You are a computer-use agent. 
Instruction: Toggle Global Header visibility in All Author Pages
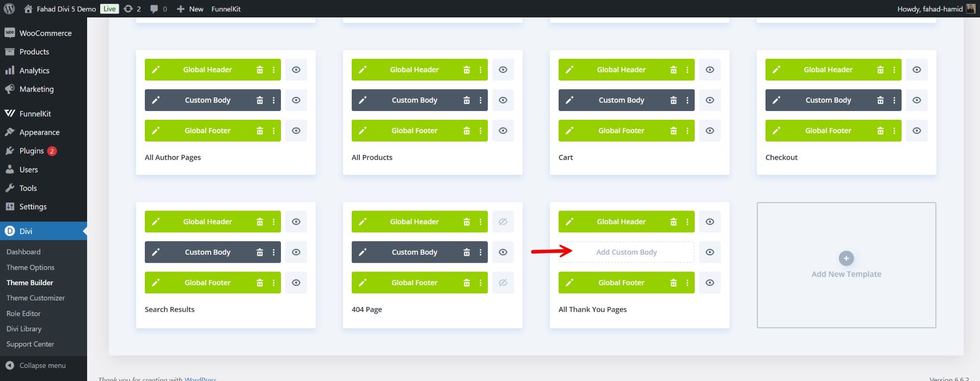click(x=296, y=70)
